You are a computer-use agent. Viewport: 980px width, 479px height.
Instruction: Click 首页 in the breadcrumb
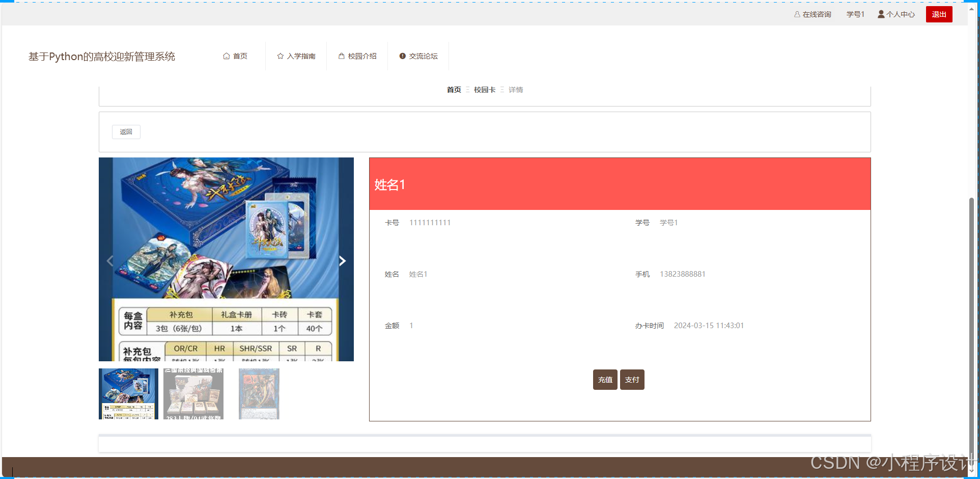point(454,90)
